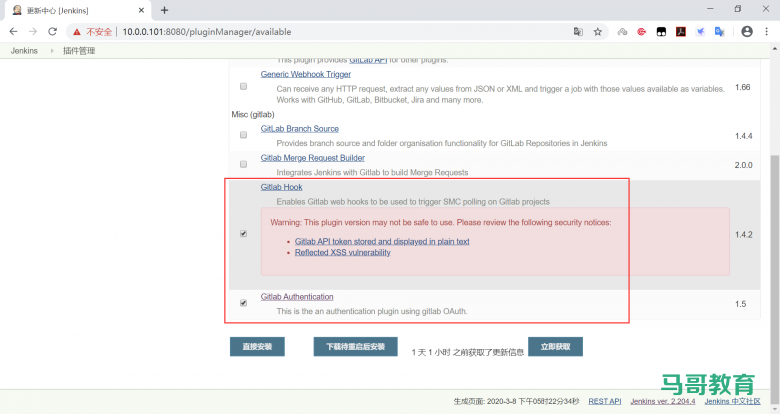This screenshot has width=780, height=414.
Task: Click the 立即获取 button
Action: pyautogui.click(x=555, y=347)
